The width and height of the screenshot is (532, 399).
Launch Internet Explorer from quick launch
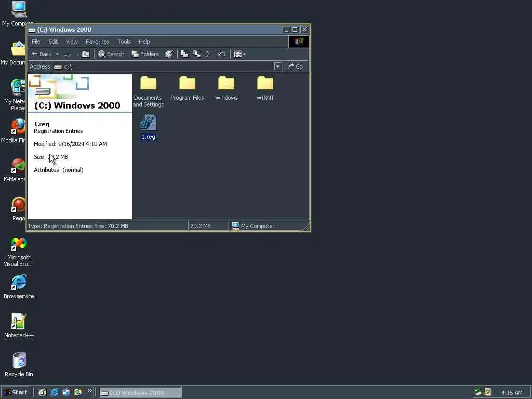point(54,393)
